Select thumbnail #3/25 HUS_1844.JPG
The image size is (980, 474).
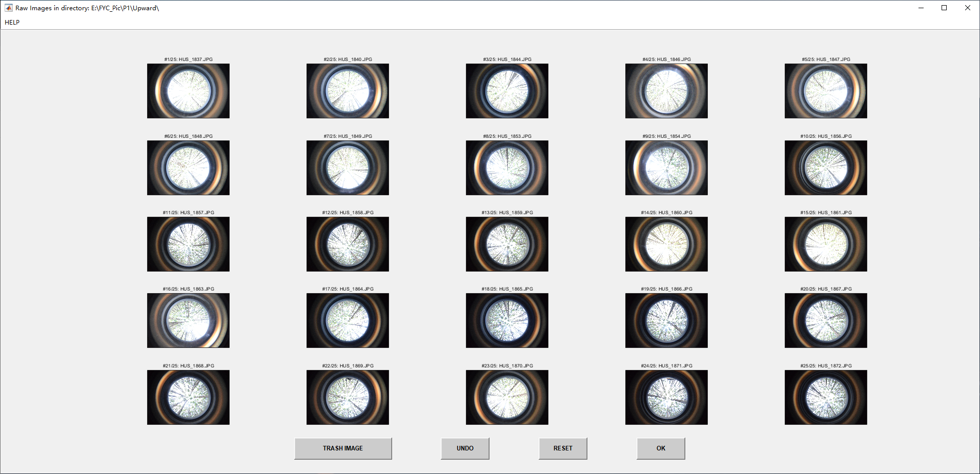[507, 91]
